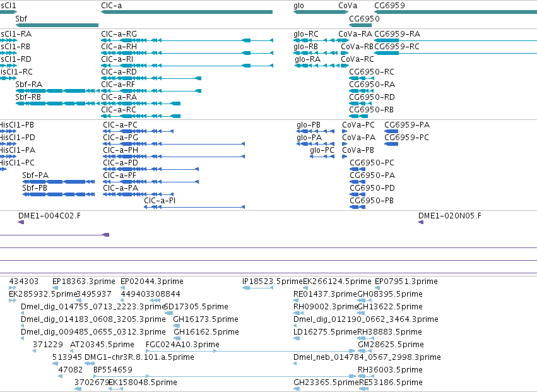This screenshot has width=537, height=392.
Task: Open transcript CG6950-RC
Action: pyautogui.click(x=362, y=78)
